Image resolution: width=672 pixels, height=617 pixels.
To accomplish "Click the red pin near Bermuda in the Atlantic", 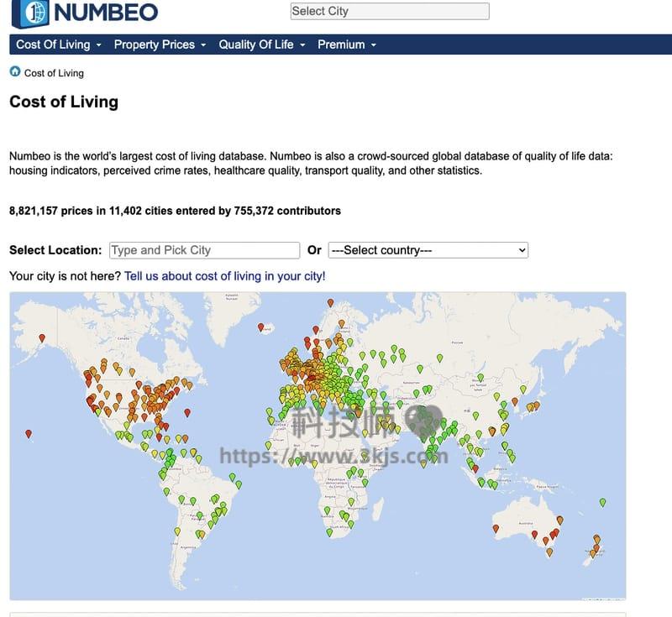I will (x=187, y=413).
